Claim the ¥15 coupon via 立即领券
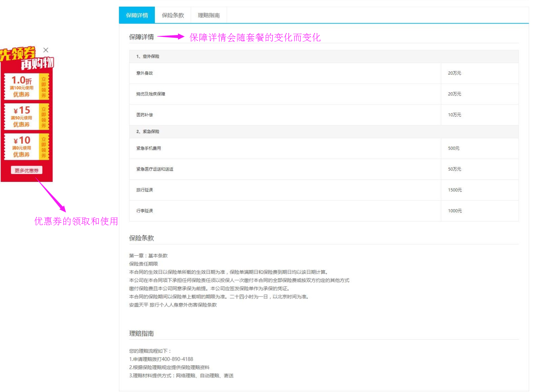Viewport: 536px width, 392px height. point(44,117)
